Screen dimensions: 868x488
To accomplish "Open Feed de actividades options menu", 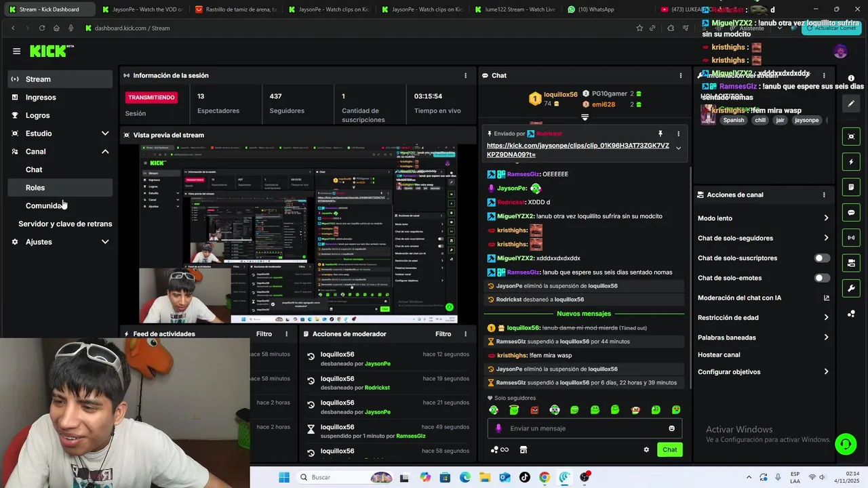I will click(286, 333).
